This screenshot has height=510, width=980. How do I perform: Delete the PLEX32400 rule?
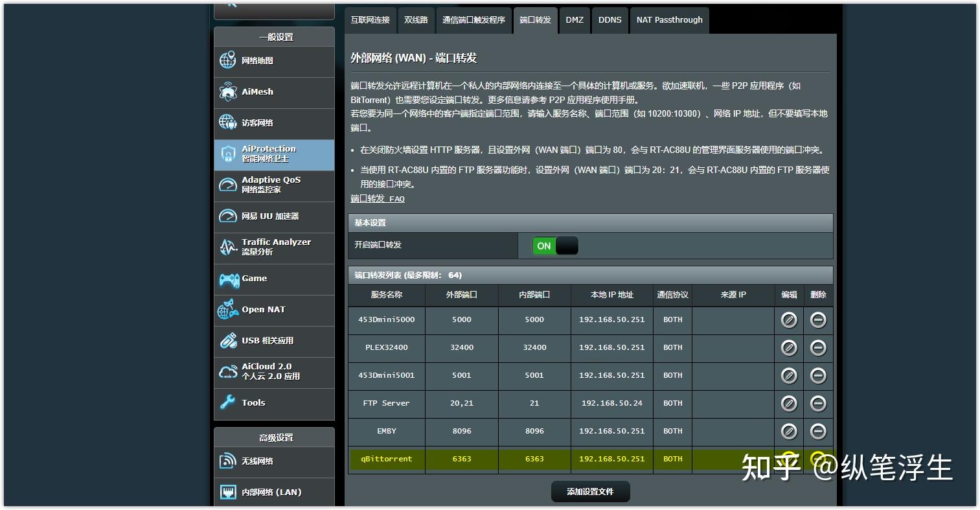[x=818, y=347]
